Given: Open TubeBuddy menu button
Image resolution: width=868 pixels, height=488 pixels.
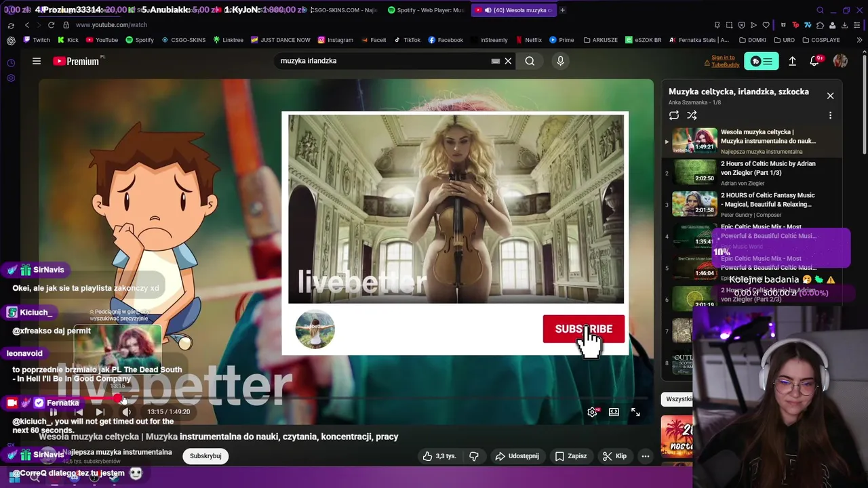Looking at the screenshot, I should (x=762, y=61).
